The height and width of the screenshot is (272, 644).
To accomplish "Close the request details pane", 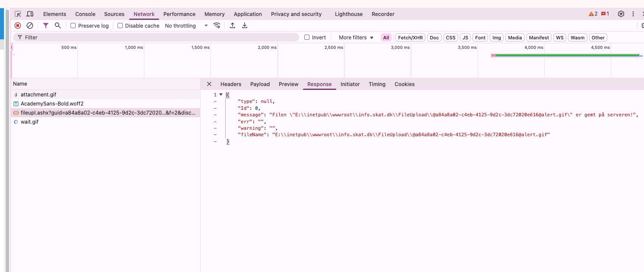I will [x=209, y=84].
